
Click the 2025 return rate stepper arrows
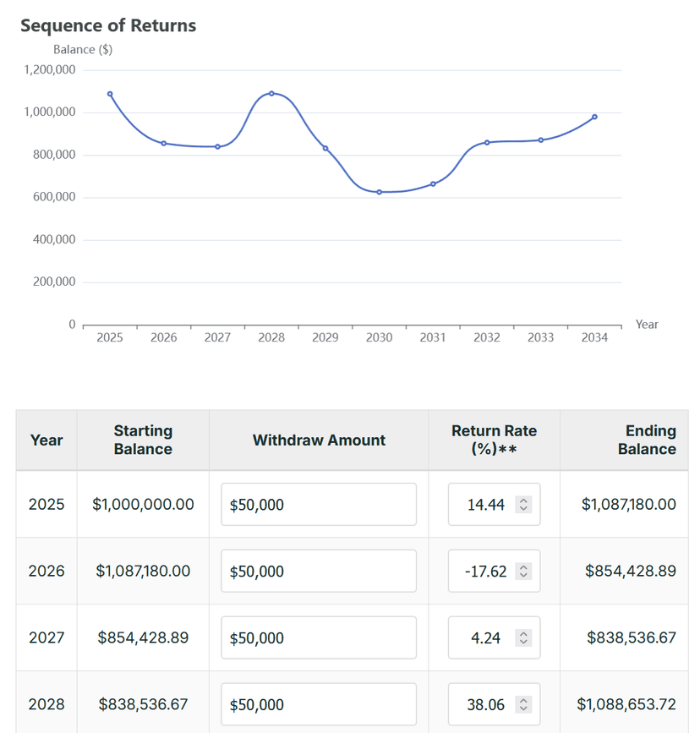(x=523, y=505)
